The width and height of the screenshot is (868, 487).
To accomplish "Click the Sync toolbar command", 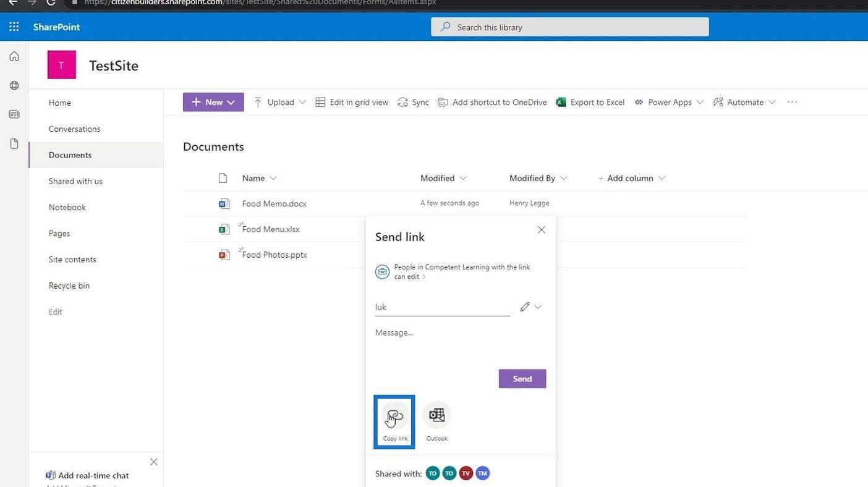I will pyautogui.click(x=413, y=102).
